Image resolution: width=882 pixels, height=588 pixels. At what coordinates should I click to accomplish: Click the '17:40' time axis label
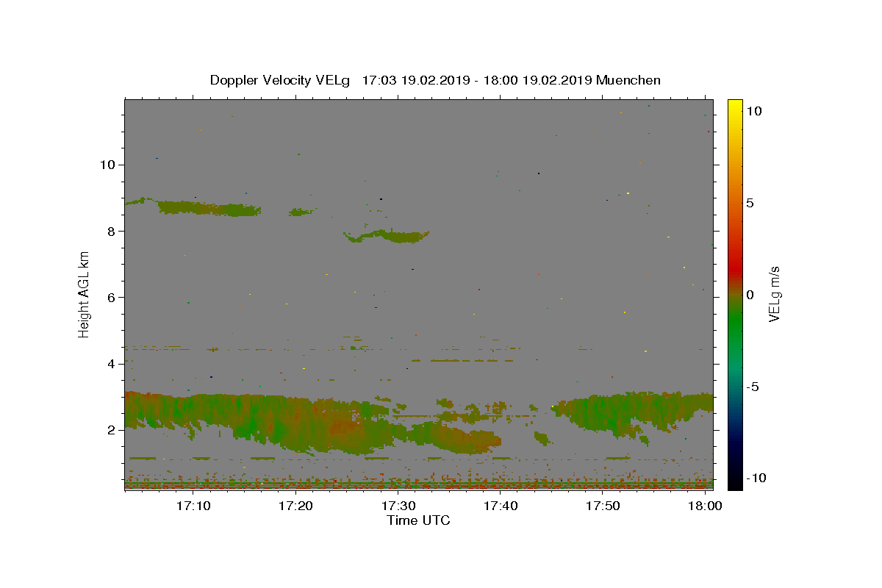pyautogui.click(x=501, y=506)
